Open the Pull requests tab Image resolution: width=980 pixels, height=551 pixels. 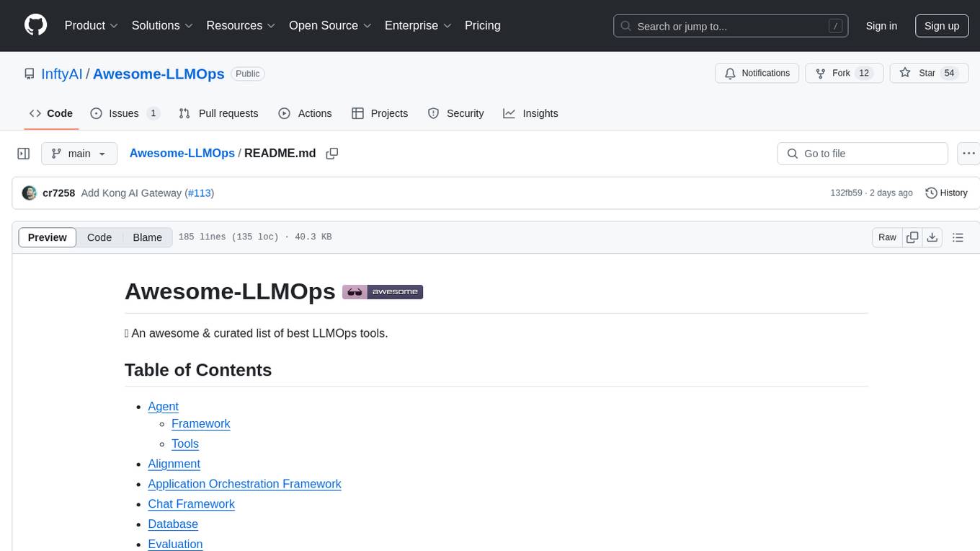(218, 113)
